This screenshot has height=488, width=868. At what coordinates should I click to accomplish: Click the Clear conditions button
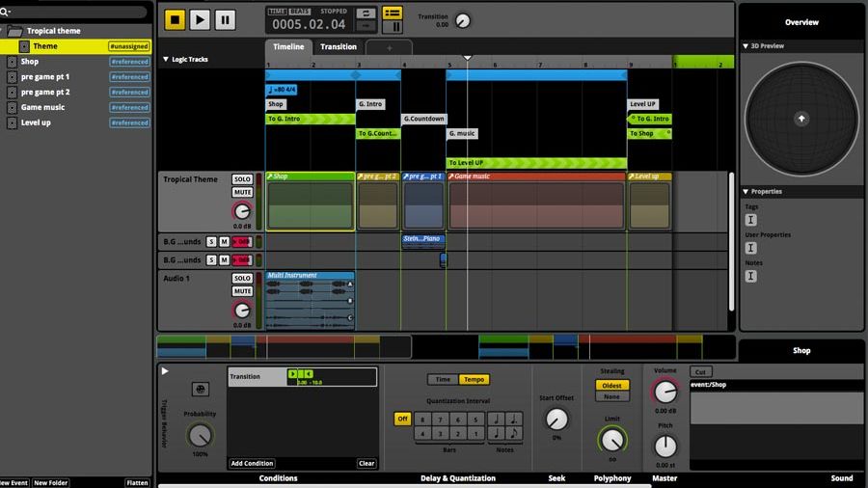[x=366, y=464]
